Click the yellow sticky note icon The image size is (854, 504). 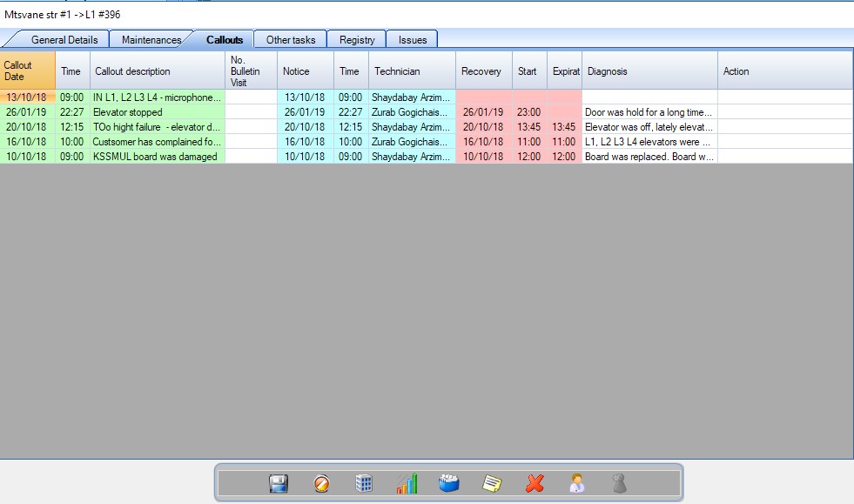pyautogui.click(x=492, y=483)
